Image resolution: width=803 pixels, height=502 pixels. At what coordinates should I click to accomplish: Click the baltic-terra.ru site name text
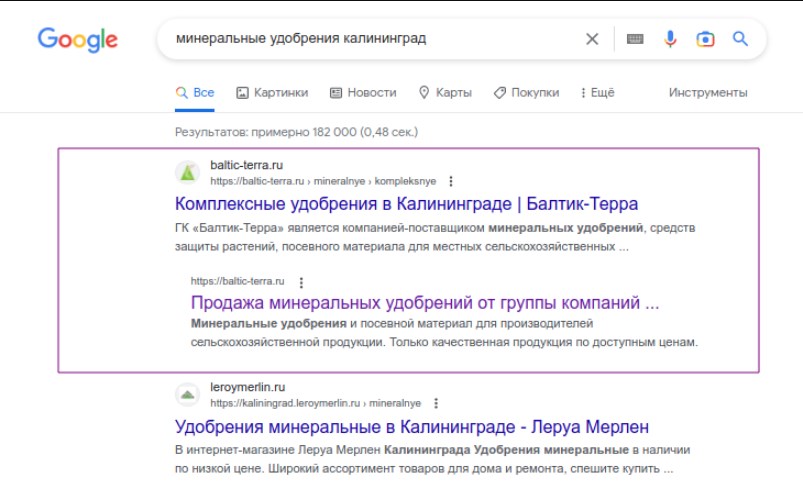click(246, 165)
